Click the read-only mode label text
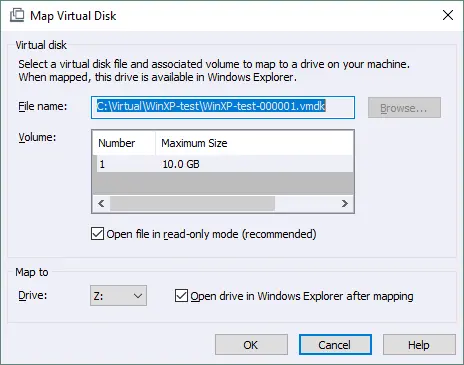 tap(211, 234)
